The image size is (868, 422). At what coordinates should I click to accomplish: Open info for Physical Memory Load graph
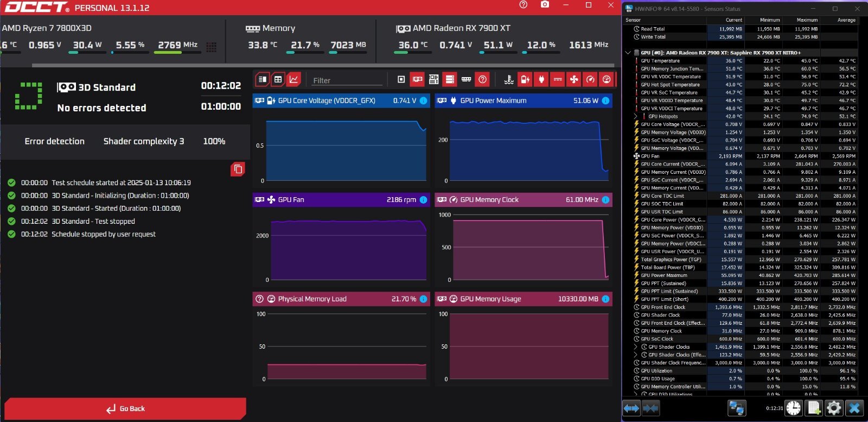[423, 299]
